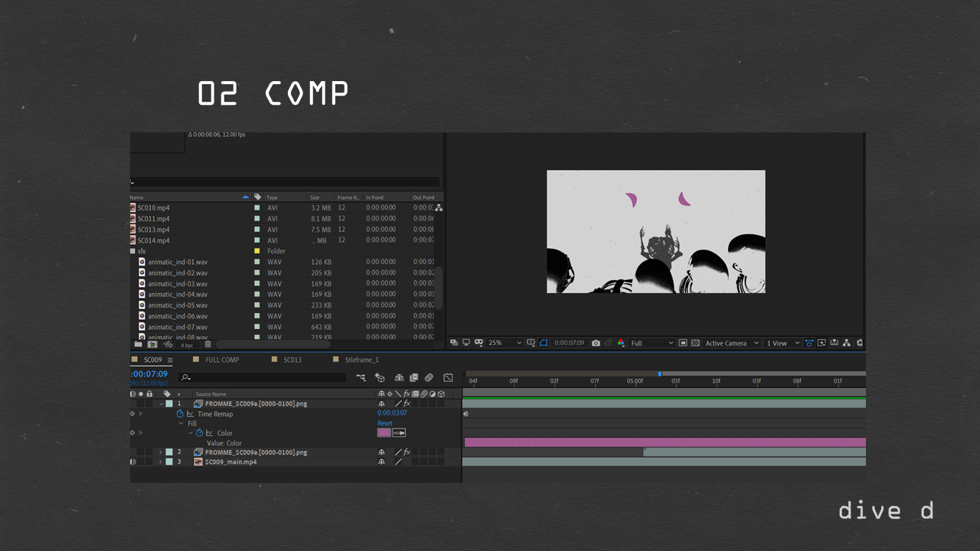Delete selected item with trash icon
980x551 pixels.
coord(207,344)
